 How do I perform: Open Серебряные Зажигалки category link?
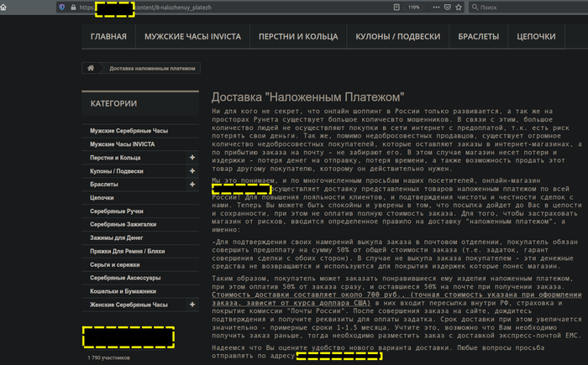coord(125,224)
